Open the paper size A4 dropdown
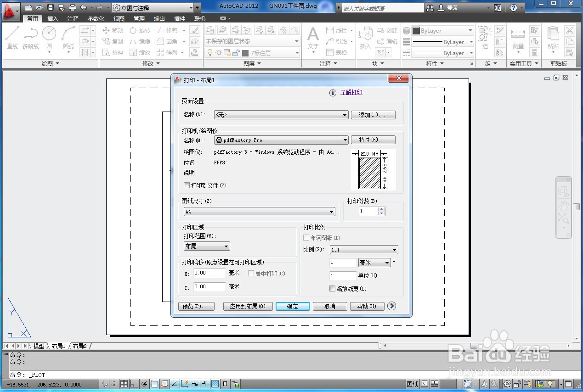The width and height of the screenshot is (583, 392). (260, 212)
